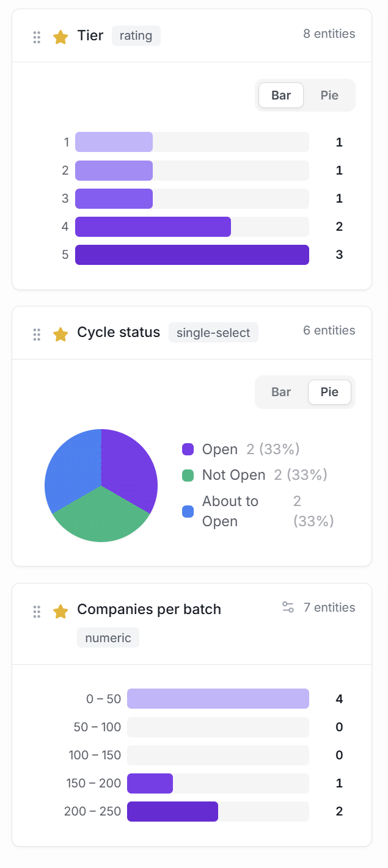Grab the drag handle on Cycle status card
Screen dimensions: 388x868
tap(36, 333)
